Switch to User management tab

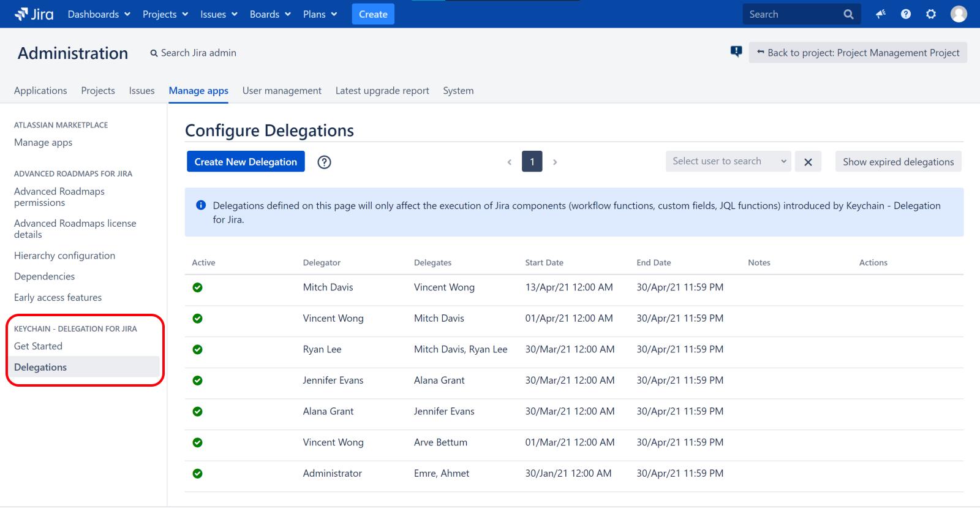pos(282,91)
